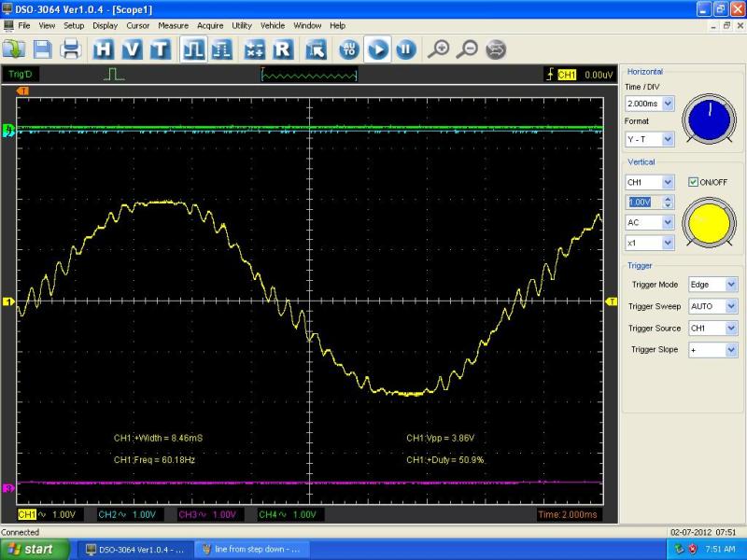Open the File menu
747x560 pixels.
tap(24, 25)
